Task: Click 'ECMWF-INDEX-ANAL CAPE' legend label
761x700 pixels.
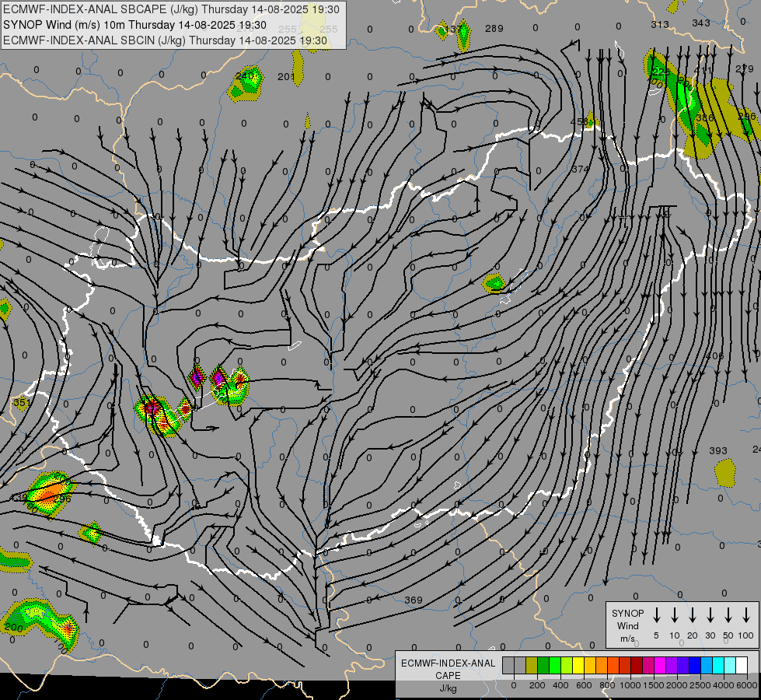Action: pyautogui.click(x=448, y=669)
